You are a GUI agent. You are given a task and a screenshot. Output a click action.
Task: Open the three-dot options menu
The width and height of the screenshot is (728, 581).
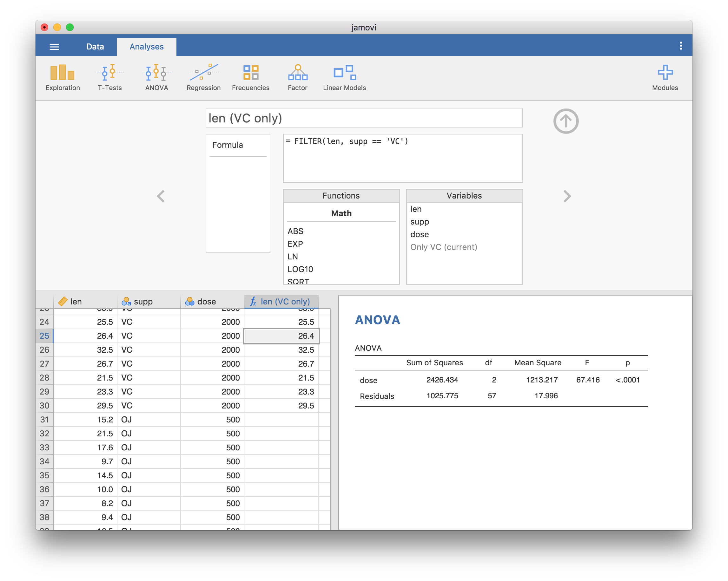tap(681, 46)
